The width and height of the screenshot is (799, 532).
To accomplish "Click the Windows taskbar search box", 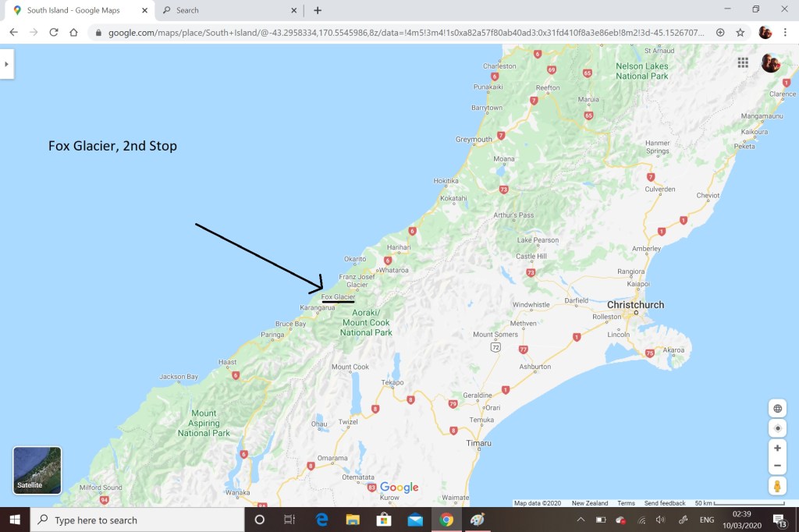I will [137, 520].
